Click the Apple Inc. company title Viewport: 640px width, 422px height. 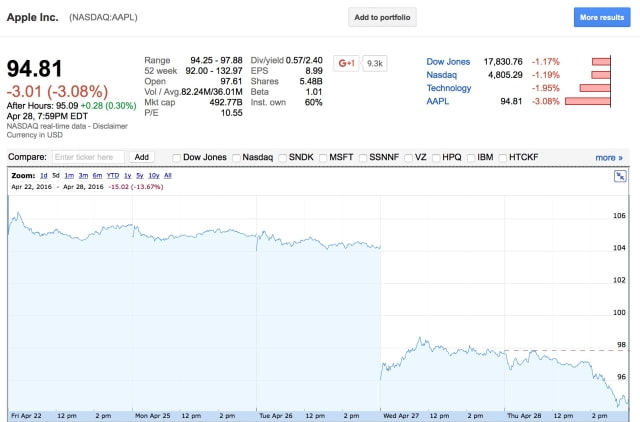[33, 17]
